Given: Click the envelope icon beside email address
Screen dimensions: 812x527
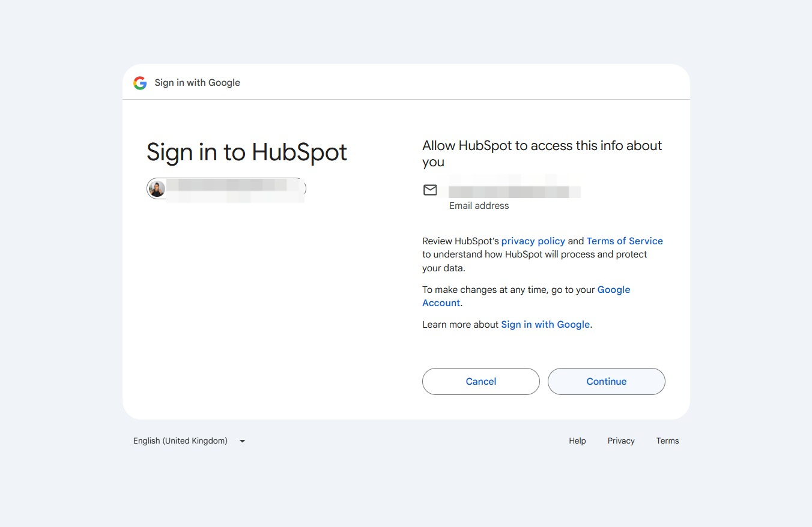Looking at the screenshot, I should click(430, 190).
